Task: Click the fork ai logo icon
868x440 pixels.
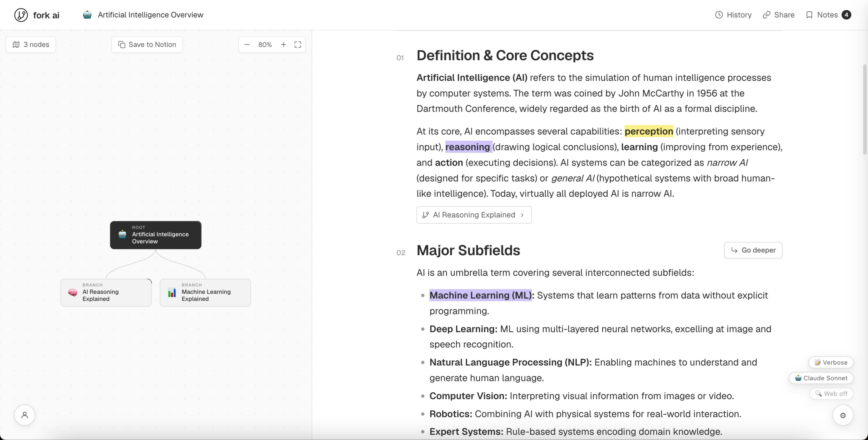Action: [21, 15]
